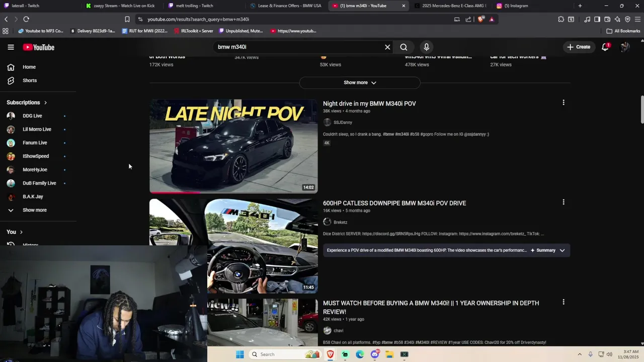Image resolution: width=644 pixels, height=362 pixels.
Task: Open YouTube notifications bell
Action: coord(606,47)
